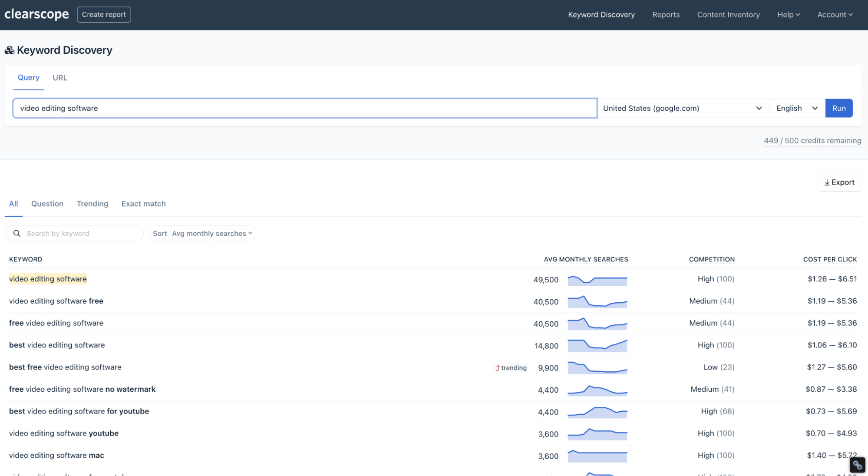Click trend sparkline for video editing software mac

point(597,456)
